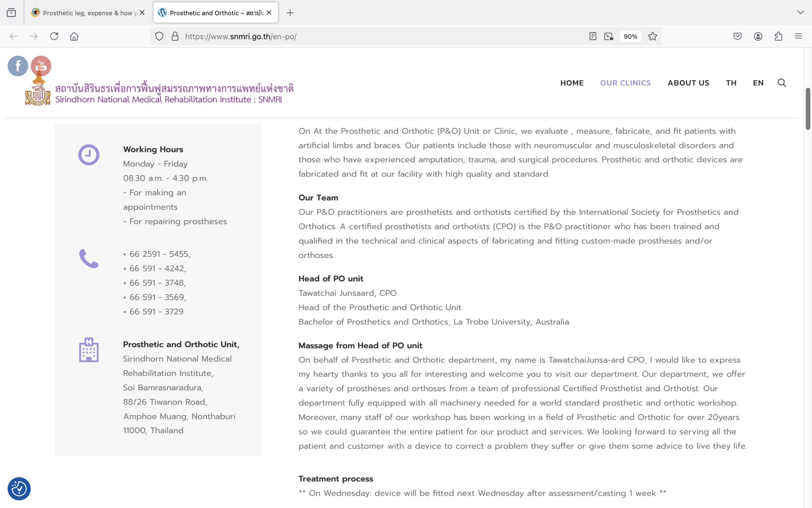Select the 'Prosthetic and Orthotic' tab
This screenshot has width=812, height=508.
[x=215, y=13]
